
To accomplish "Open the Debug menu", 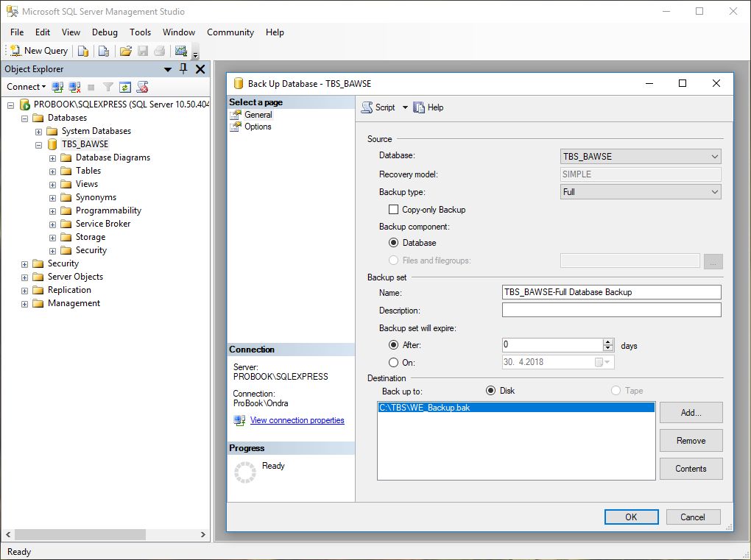I will pos(105,32).
